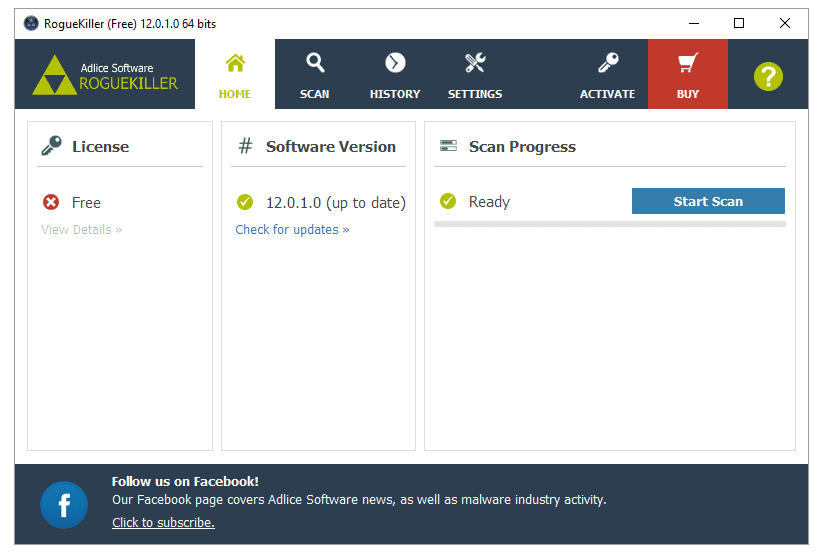Viewport: 817px width, 559px height.
Task: Click the Check for updates link
Action: click(x=292, y=230)
